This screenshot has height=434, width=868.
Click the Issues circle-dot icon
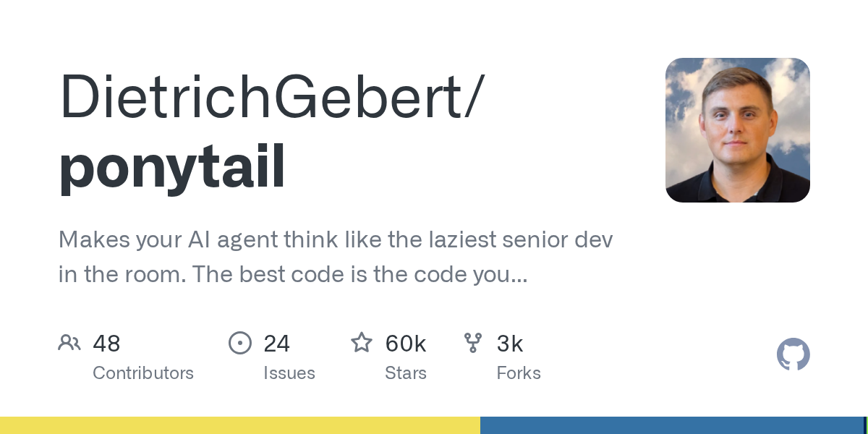239,343
